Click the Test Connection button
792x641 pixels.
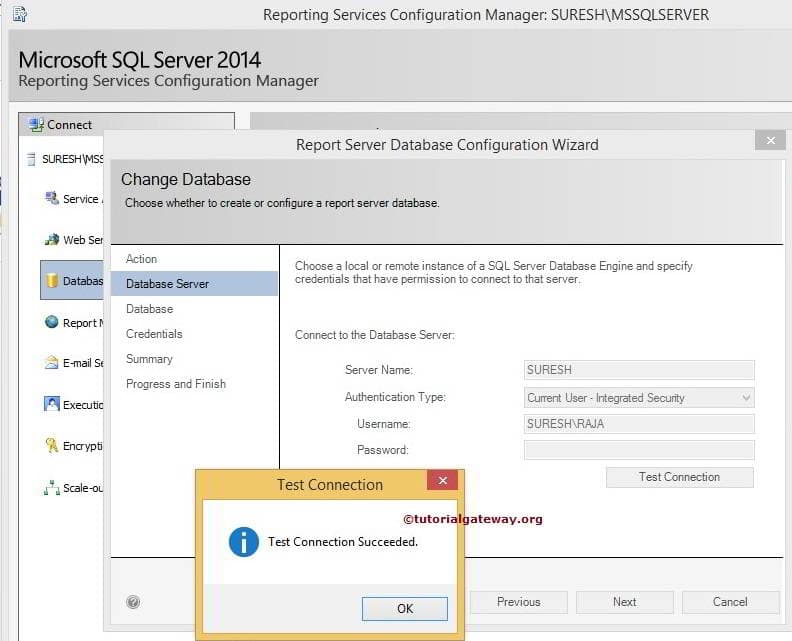(x=679, y=477)
